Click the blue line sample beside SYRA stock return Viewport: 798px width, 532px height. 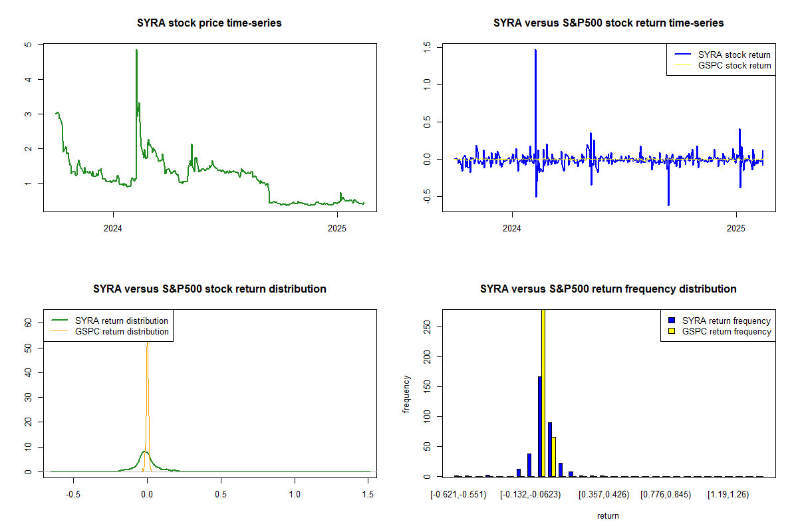[x=681, y=55]
